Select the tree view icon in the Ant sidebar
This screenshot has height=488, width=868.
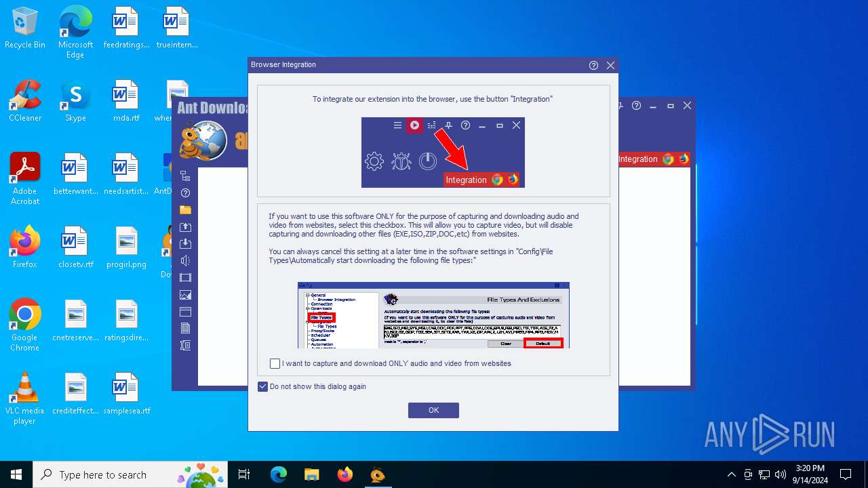click(185, 176)
